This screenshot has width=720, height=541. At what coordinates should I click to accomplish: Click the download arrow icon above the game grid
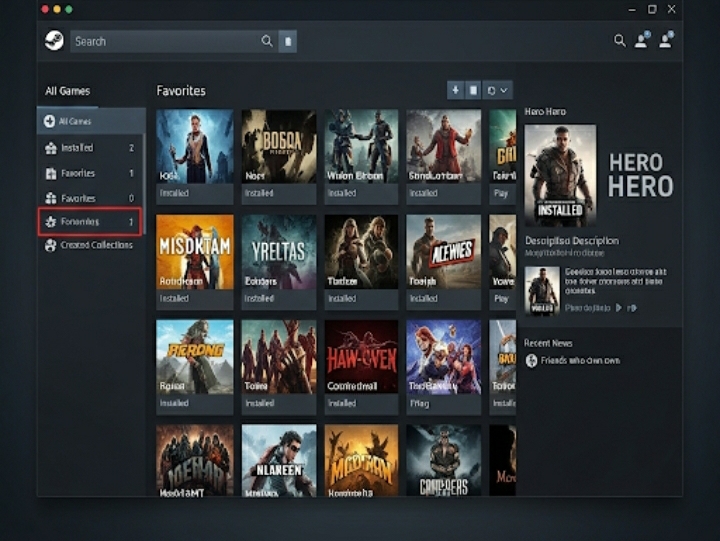456,90
